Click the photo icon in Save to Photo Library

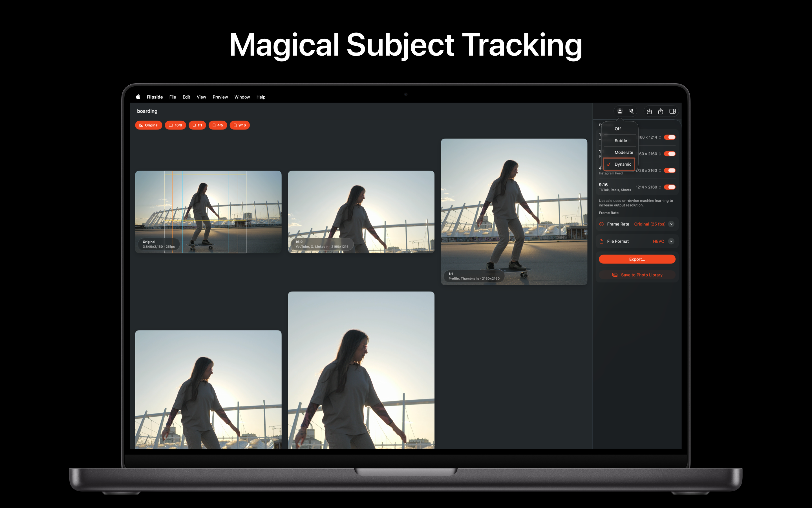[x=615, y=275]
